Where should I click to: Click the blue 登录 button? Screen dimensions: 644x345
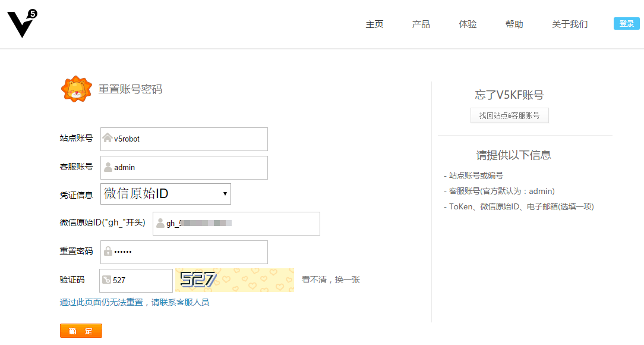pos(627,23)
